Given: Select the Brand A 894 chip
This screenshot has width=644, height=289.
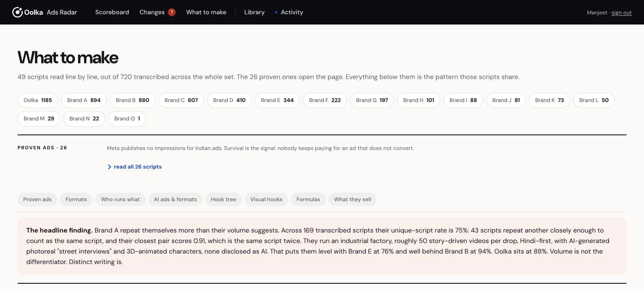Looking at the screenshot, I should 84,100.
